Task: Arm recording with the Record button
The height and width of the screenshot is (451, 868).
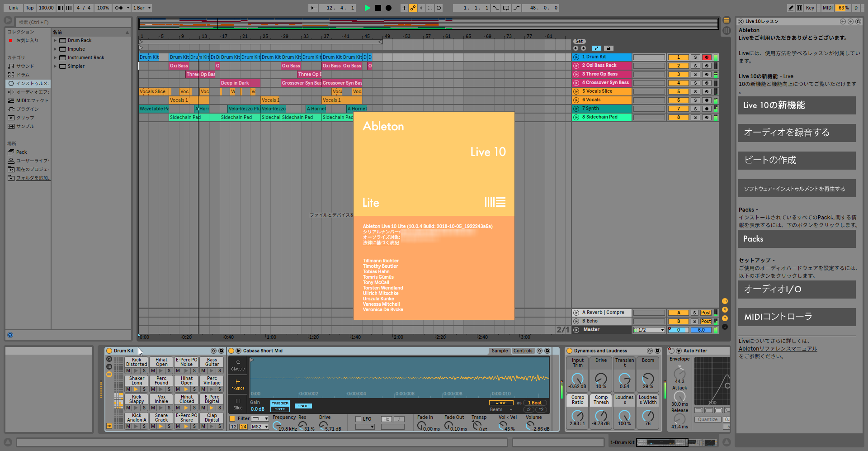Action: tap(388, 8)
